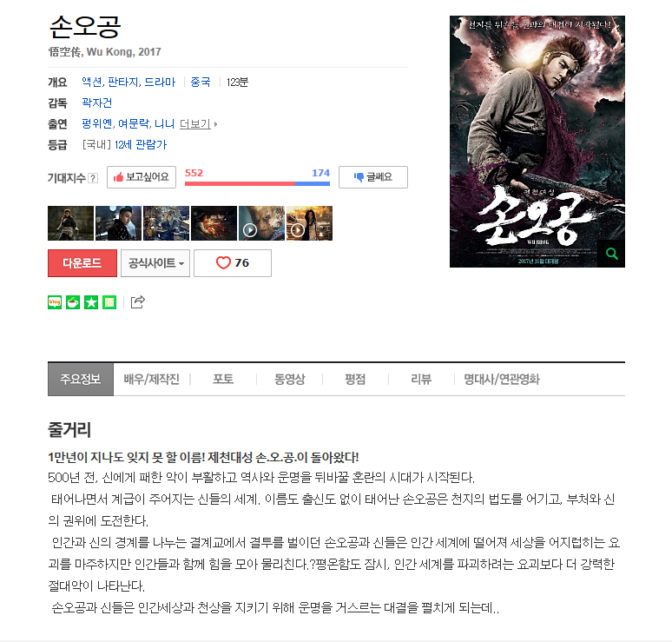The image size is (672, 642).
Task: Click the green star bookmark icon
Action: [91, 302]
